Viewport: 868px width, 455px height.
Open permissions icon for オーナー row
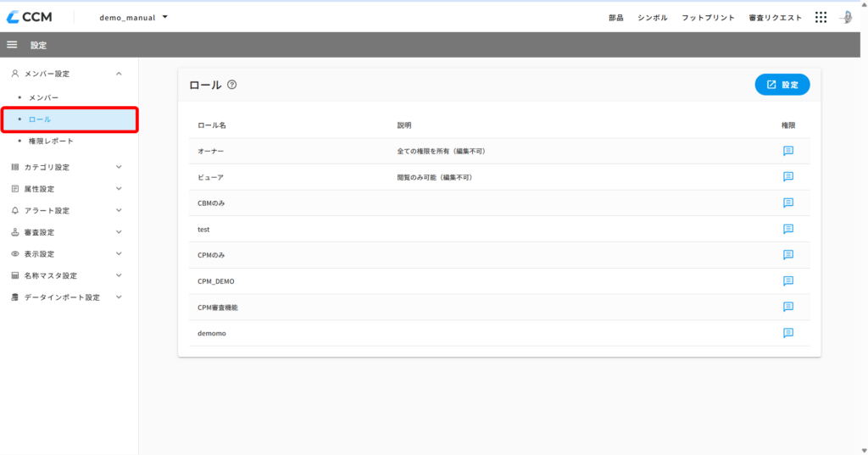(x=788, y=151)
